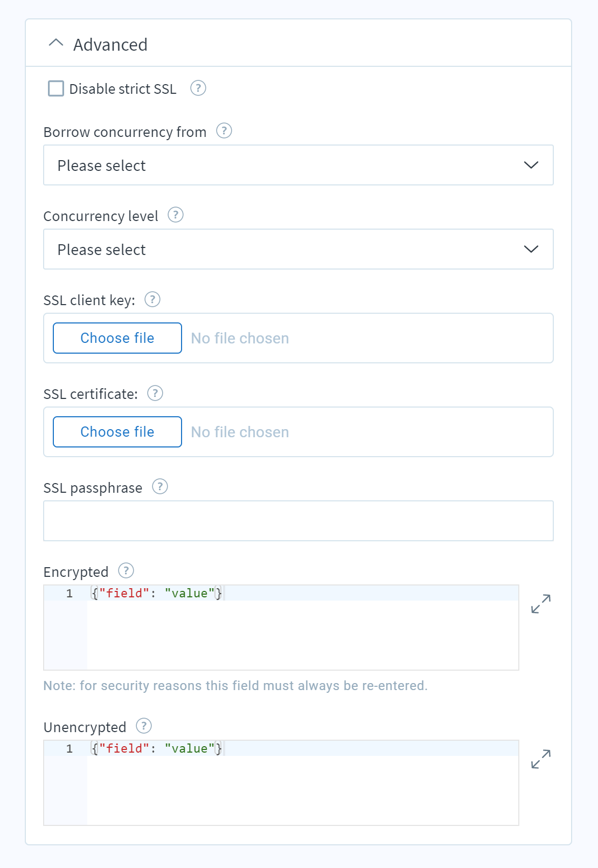
Task: Click the Advanced section header title
Action: 110,44
